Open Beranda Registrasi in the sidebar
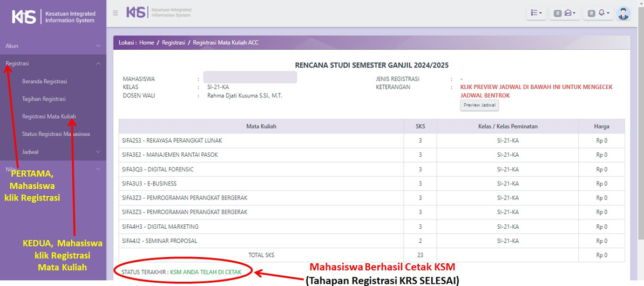The image size is (644, 286). tap(44, 82)
